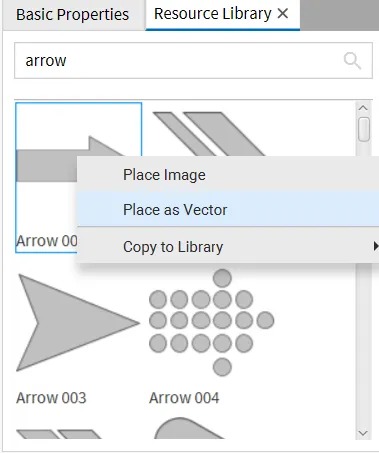Close the Resource Library tab

pyautogui.click(x=283, y=14)
